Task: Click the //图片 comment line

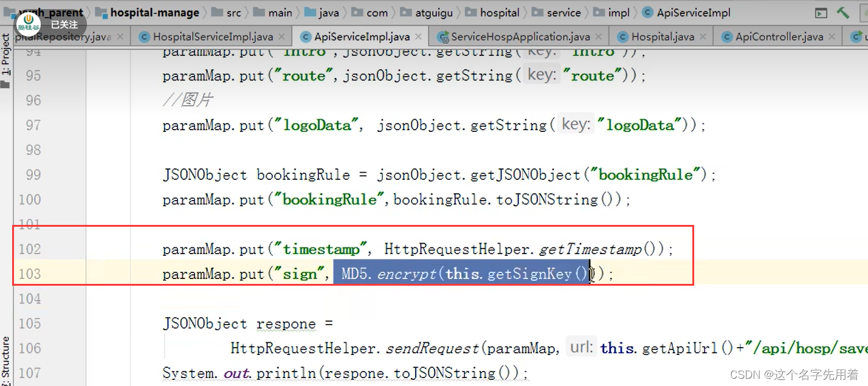Action: (x=187, y=100)
